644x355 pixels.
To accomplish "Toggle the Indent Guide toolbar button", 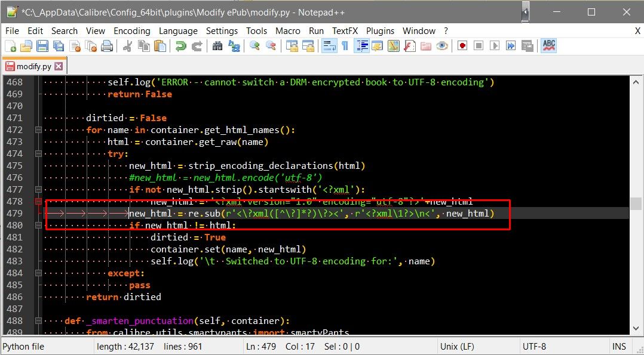I will tap(361, 46).
